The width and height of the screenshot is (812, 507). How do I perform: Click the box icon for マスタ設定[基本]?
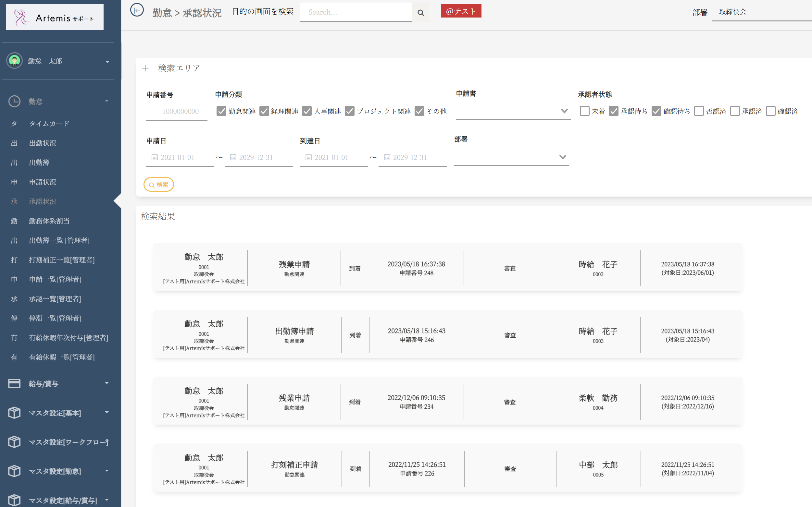tap(14, 412)
